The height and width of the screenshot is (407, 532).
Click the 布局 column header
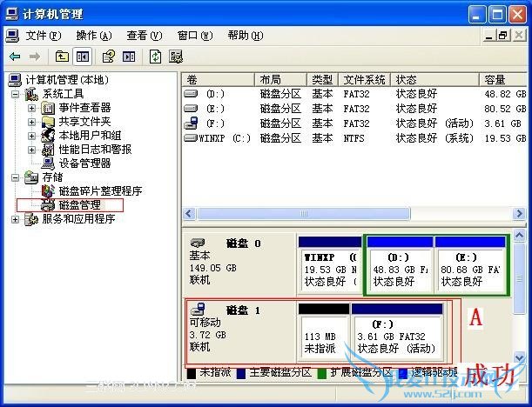pyautogui.click(x=270, y=79)
